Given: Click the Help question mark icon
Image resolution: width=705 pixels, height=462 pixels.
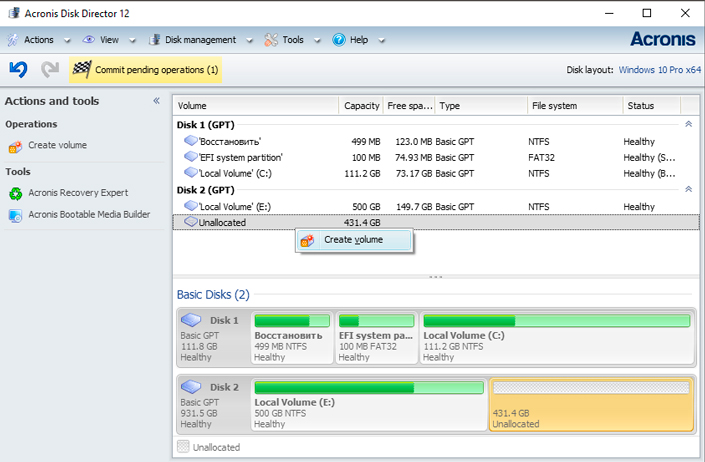Looking at the screenshot, I should [339, 40].
